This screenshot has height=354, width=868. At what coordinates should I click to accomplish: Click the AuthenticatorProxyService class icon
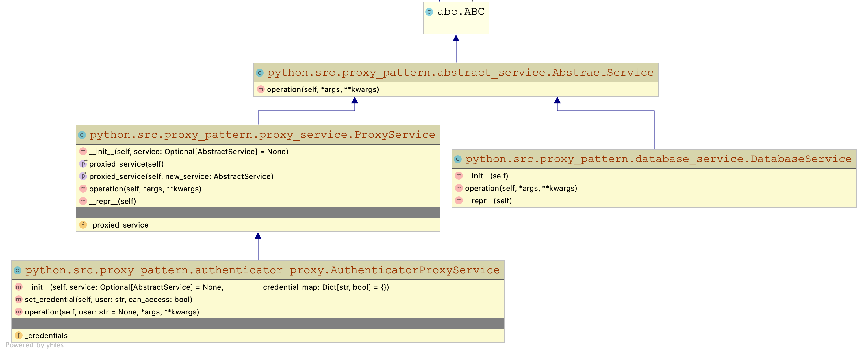coord(18,270)
